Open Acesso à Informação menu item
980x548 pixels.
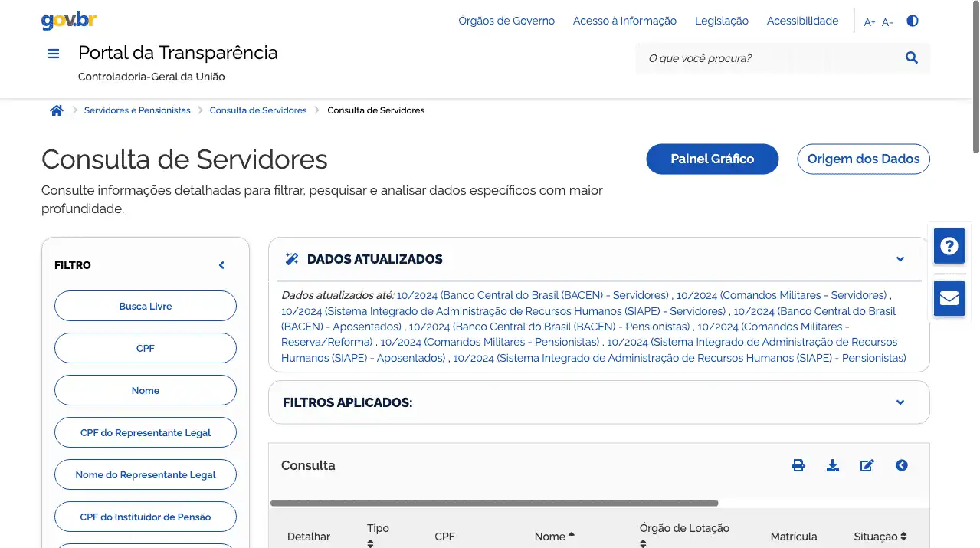624,21
